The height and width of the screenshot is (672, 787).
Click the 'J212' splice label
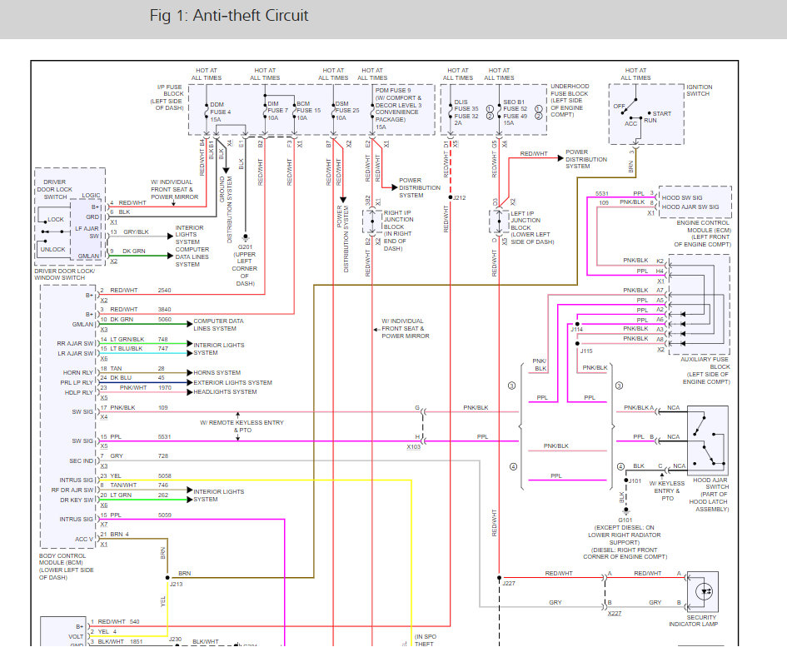coord(459,197)
